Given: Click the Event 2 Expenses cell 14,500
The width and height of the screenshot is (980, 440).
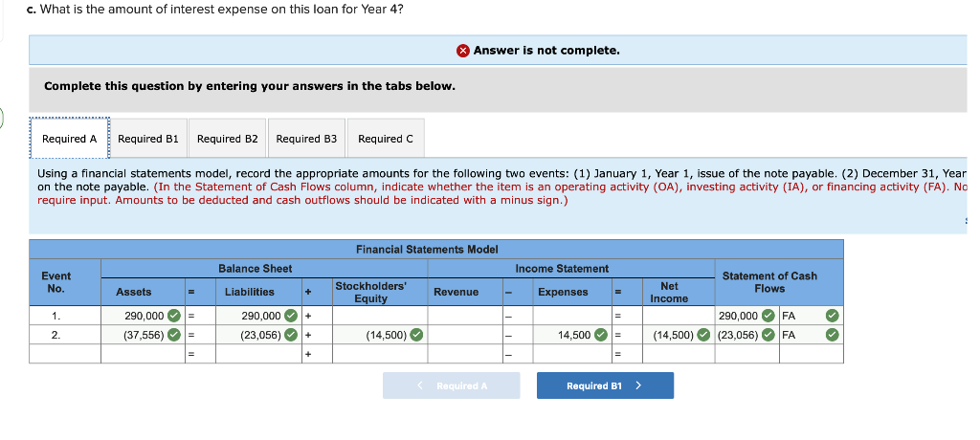Looking at the screenshot, I should click(574, 336).
